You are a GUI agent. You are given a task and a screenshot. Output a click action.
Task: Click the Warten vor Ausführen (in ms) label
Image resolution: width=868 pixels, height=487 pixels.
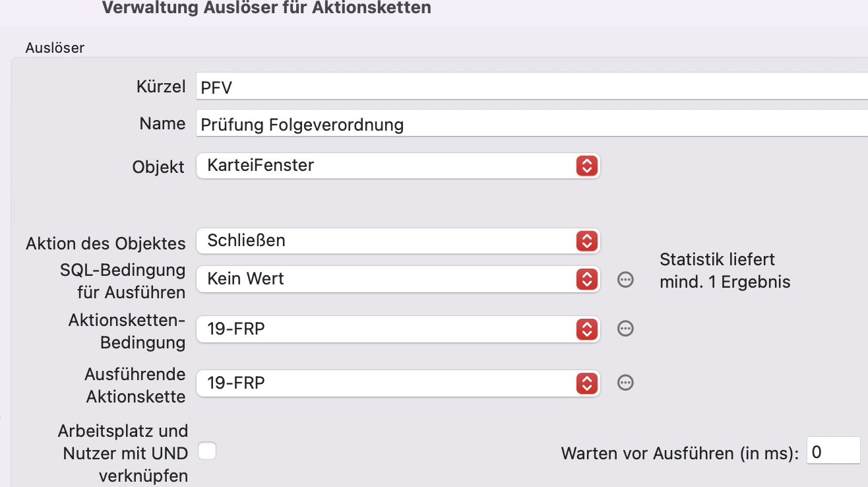680,453
